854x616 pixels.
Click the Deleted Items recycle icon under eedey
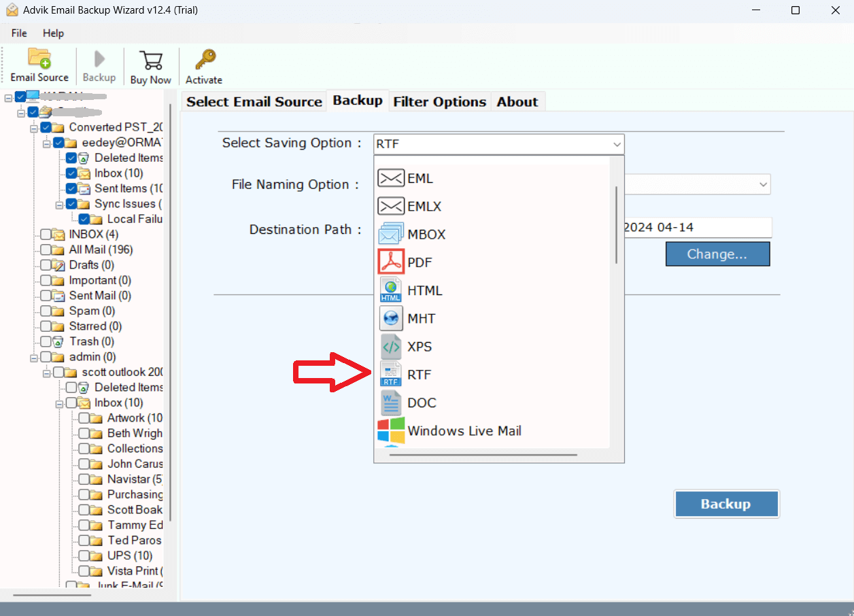click(85, 158)
